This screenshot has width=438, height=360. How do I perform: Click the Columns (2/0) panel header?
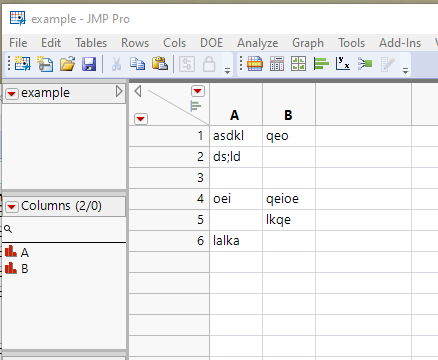pos(64,206)
